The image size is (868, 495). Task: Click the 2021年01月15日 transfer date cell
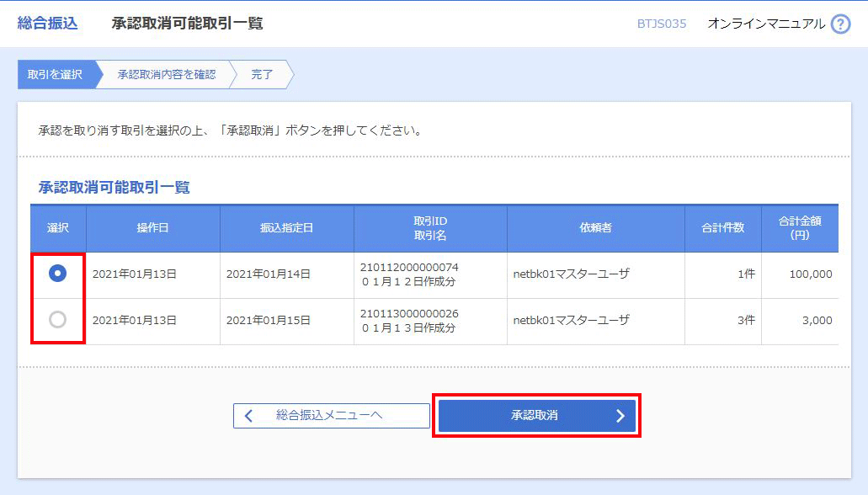click(269, 321)
